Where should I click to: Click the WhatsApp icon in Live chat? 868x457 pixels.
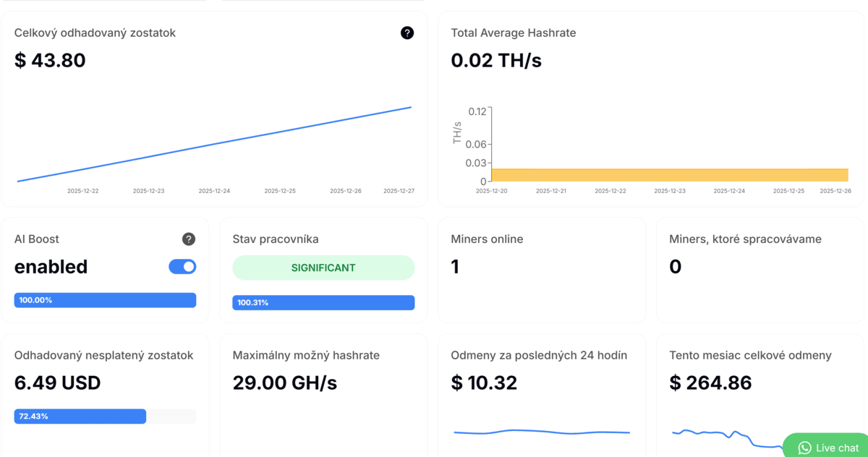pyautogui.click(x=804, y=448)
